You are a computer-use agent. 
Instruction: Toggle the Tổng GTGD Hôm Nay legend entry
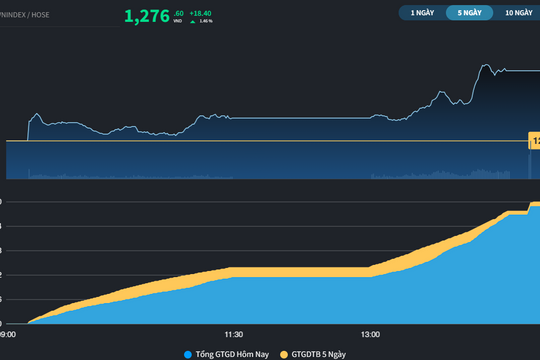(x=226, y=354)
